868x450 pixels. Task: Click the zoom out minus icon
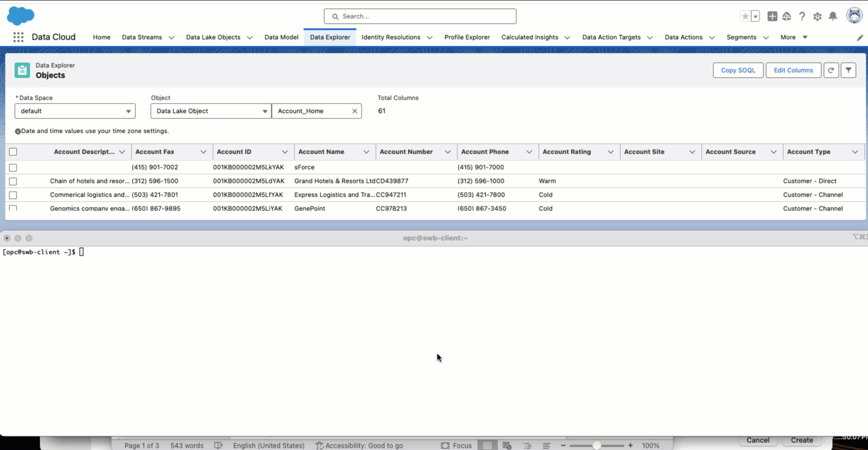click(x=563, y=445)
